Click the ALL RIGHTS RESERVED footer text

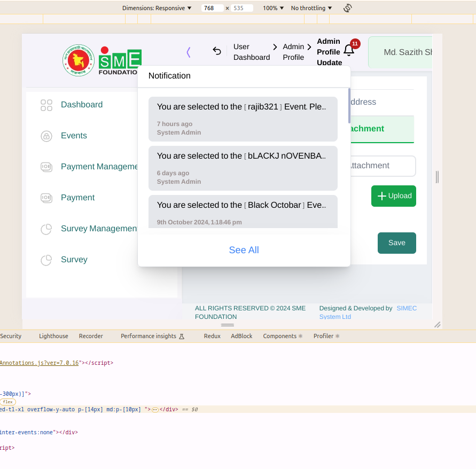[250, 312]
